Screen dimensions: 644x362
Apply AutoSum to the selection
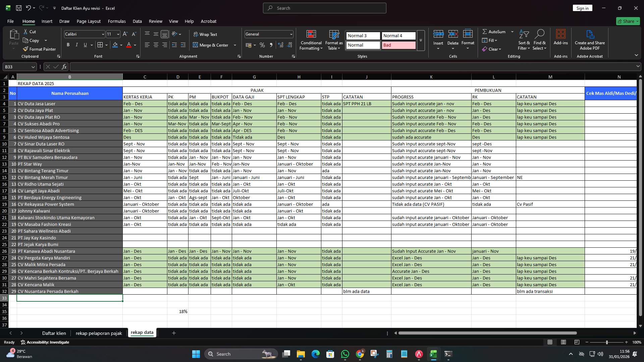pos(496,32)
